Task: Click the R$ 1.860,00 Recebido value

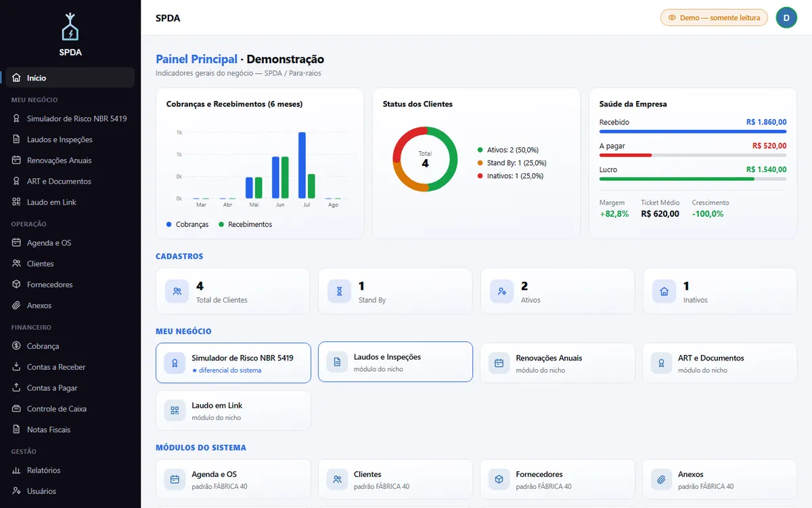Action: tap(766, 122)
